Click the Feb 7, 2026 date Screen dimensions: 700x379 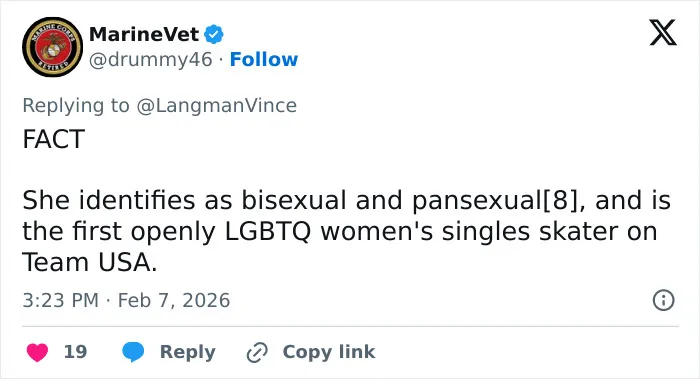pyautogui.click(x=174, y=300)
